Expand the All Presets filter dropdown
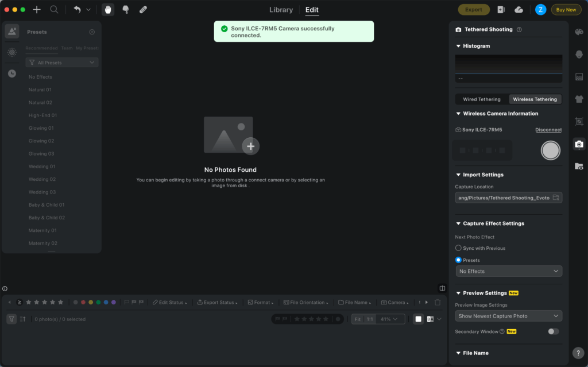Screen dimensions: 588x367 pyautogui.click(x=61, y=63)
